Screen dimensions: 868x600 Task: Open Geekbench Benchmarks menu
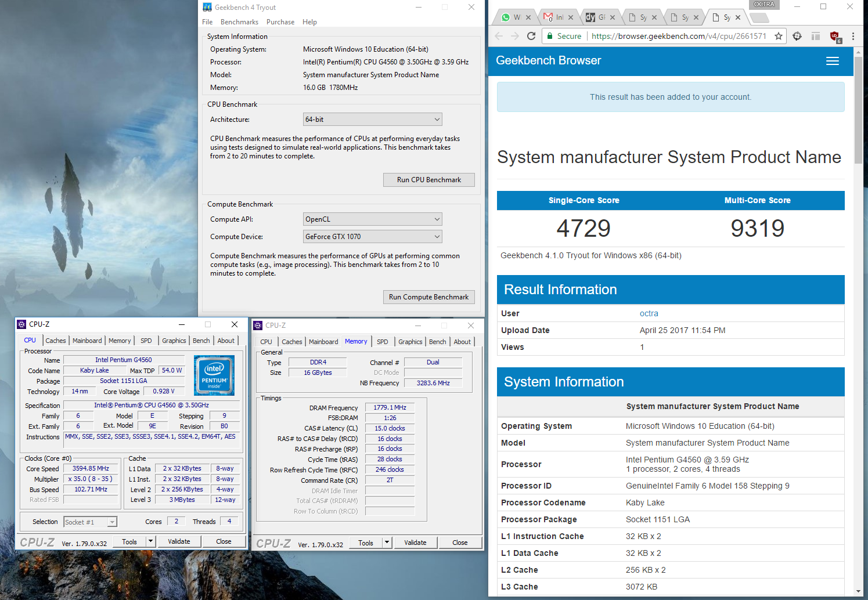pos(239,22)
